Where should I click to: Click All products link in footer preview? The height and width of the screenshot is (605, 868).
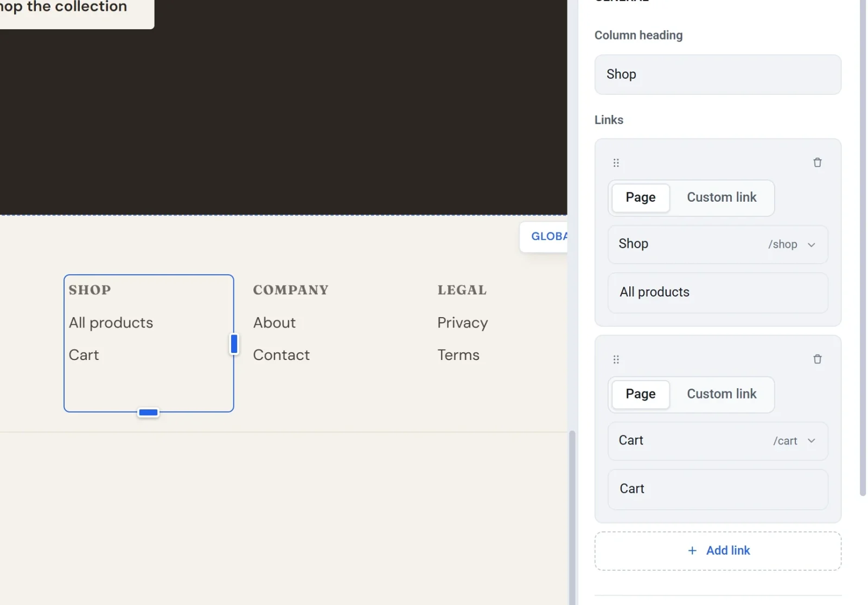point(111,323)
